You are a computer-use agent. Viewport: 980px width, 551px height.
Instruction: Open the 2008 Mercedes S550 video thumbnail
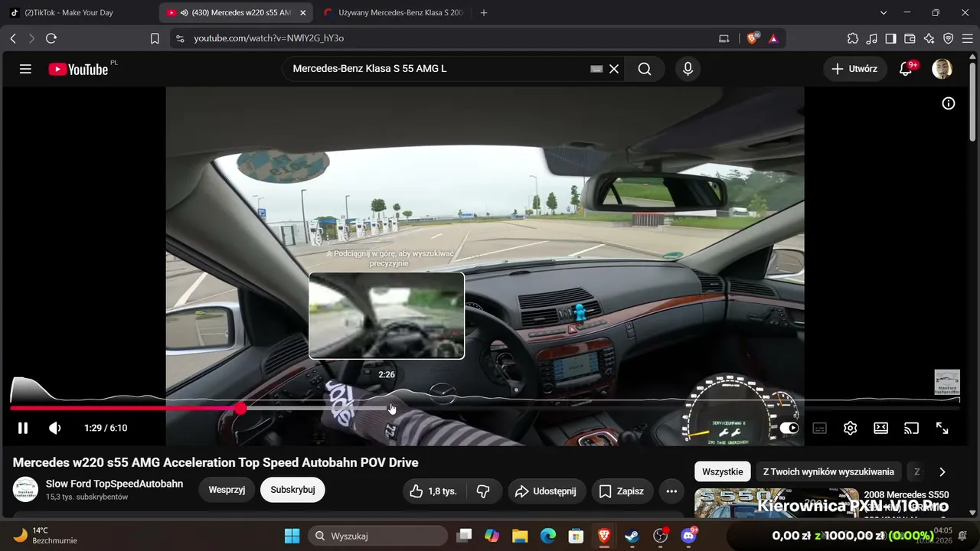776,503
